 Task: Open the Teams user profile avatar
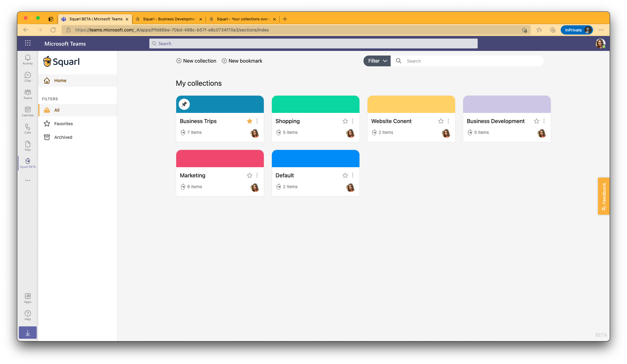600,43
